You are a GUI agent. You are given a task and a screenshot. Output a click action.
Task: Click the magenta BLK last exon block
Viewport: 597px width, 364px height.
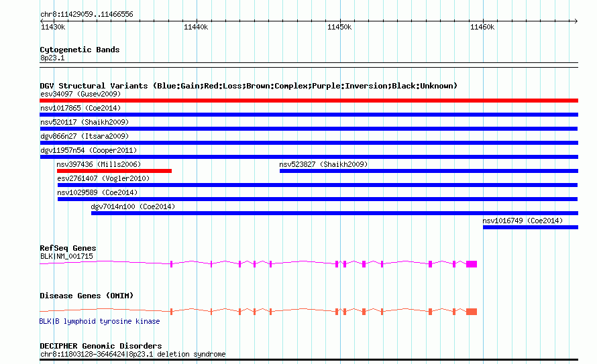(x=472, y=264)
